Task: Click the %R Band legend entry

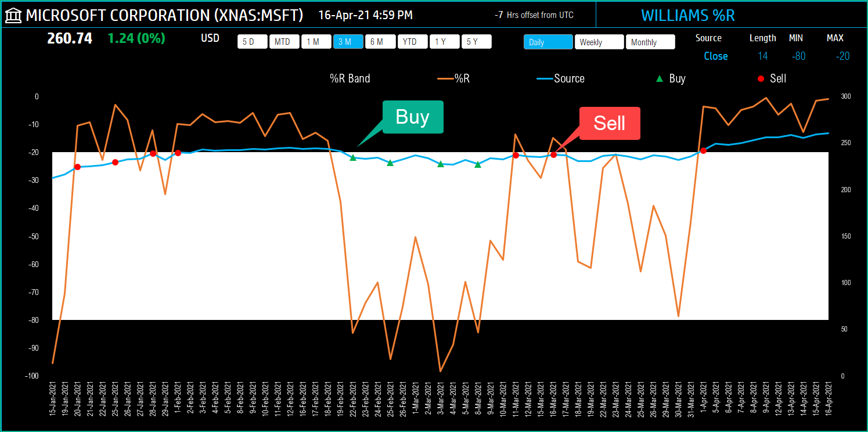Action: point(350,78)
